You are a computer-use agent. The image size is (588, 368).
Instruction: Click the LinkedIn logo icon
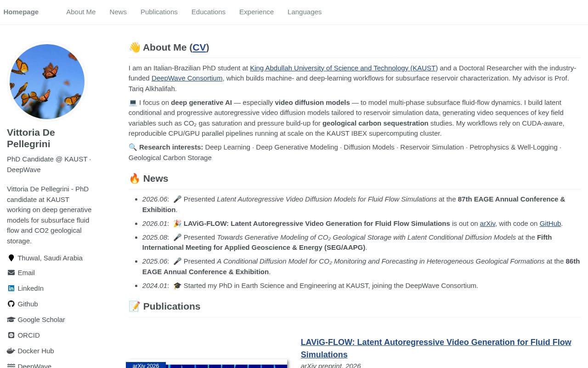(x=11, y=288)
